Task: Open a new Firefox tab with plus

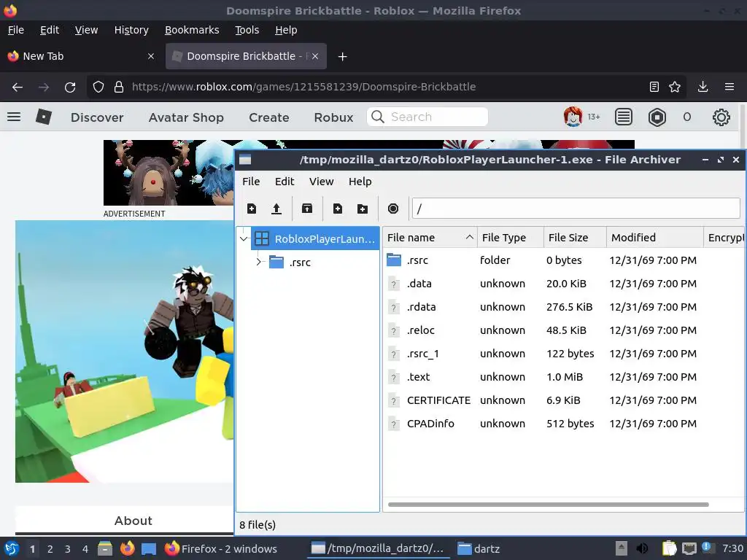Action: pos(342,57)
